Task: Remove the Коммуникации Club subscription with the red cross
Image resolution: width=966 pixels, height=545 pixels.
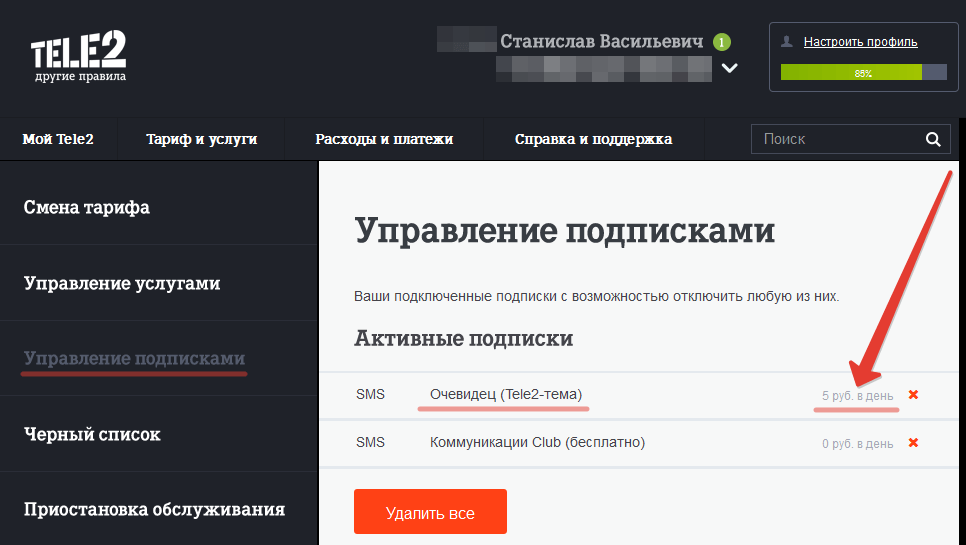Action: pyautogui.click(x=913, y=443)
